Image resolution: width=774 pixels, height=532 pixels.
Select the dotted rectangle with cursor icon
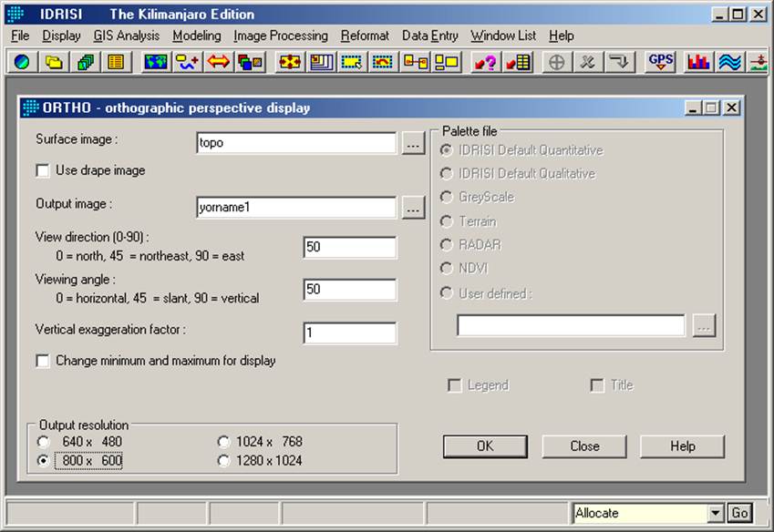352,62
